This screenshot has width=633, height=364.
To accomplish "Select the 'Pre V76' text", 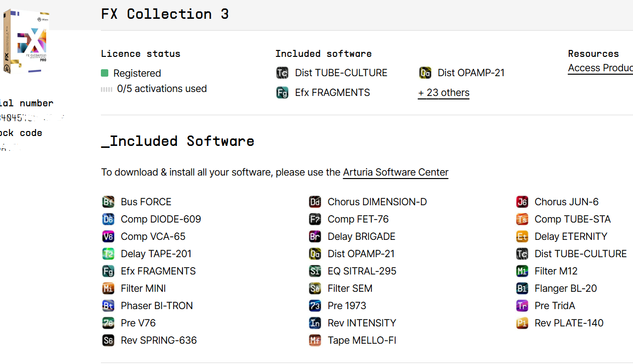I will [x=138, y=323].
